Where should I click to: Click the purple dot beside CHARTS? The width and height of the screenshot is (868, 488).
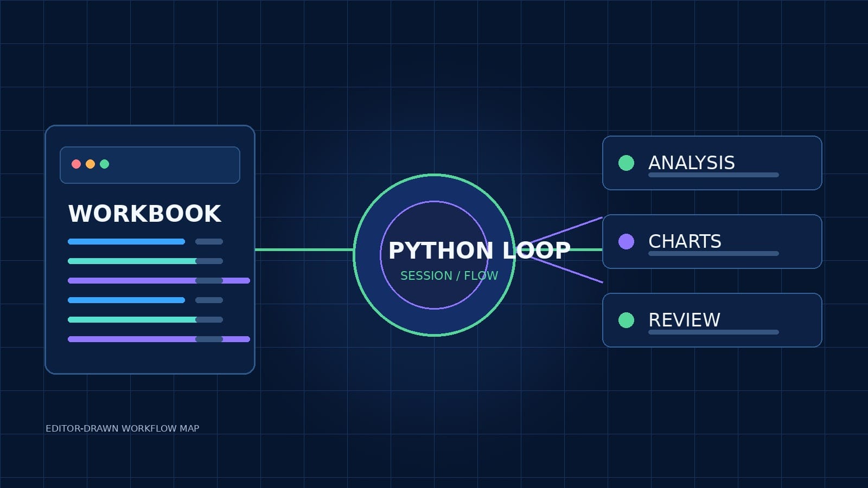pos(626,241)
